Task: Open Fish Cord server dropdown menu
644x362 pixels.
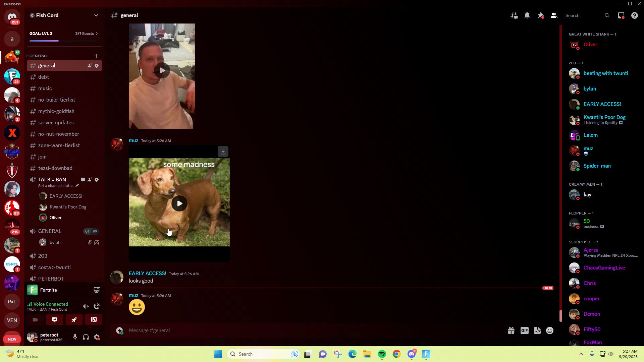Action: tap(96, 15)
